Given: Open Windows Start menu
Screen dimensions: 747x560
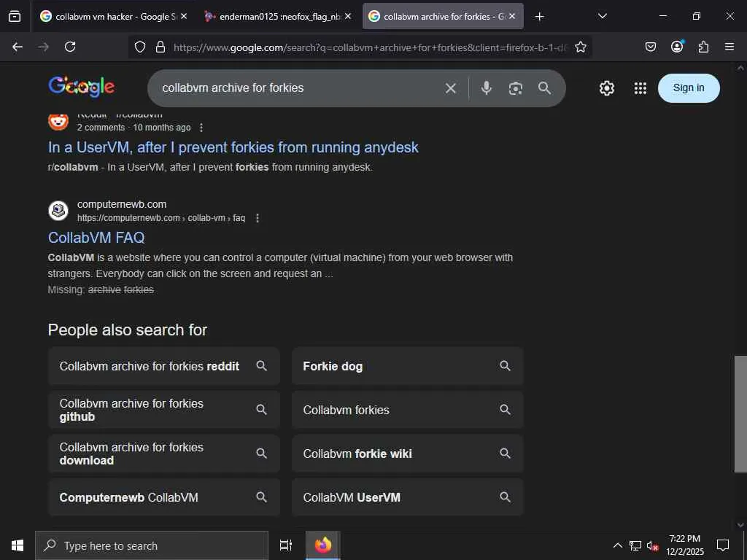Looking at the screenshot, I should tap(18, 545).
